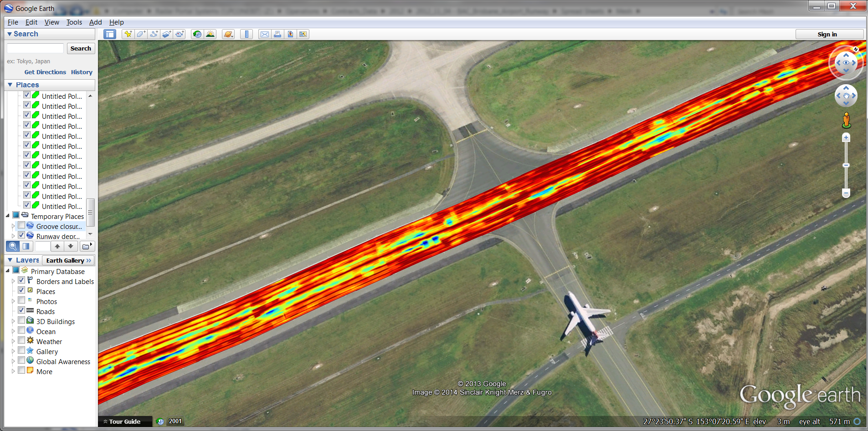The image size is (868, 431).
Task: Open the File menu
Action: point(13,22)
